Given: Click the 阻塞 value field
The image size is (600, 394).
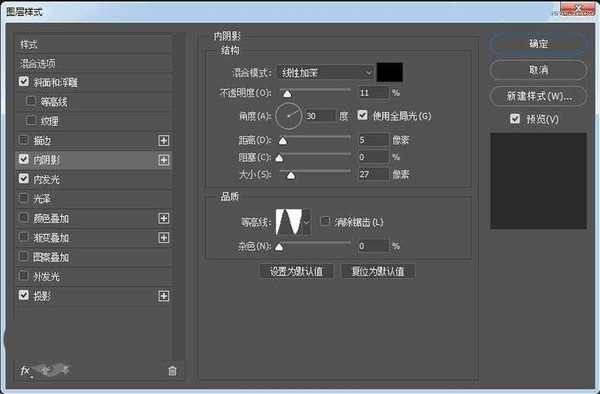Looking at the screenshot, I should click(x=373, y=157).
